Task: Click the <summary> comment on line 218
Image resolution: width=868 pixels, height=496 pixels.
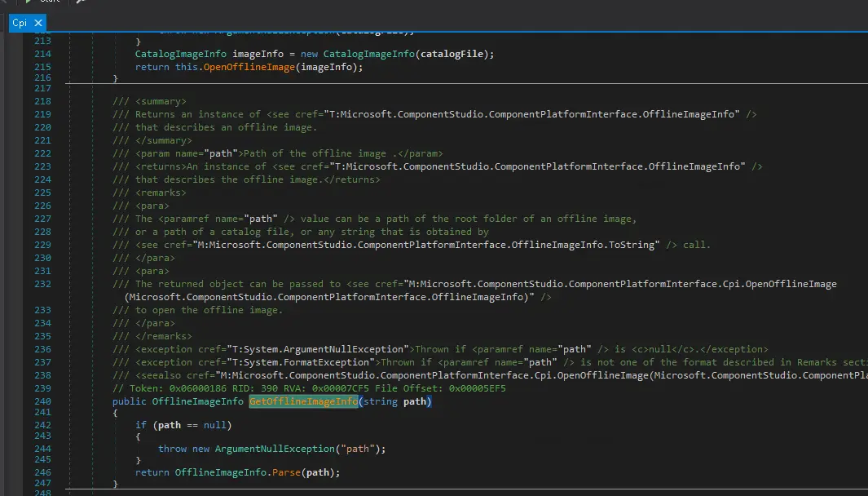Action: pyautogui.click(x=149, y=101)
